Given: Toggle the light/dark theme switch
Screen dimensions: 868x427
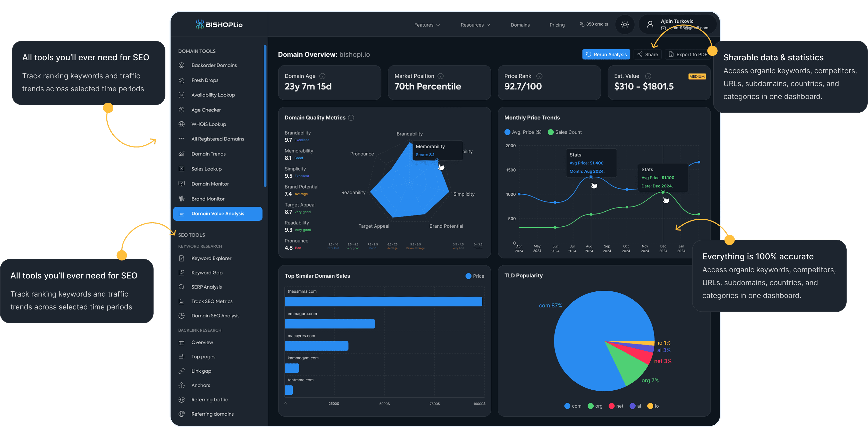Looking at the screenshot, I should 625,24.
